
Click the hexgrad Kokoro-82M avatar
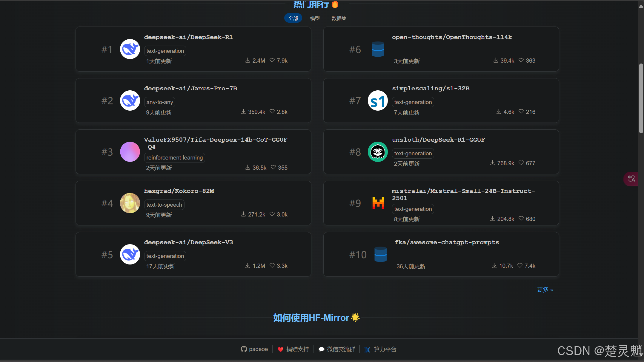tap(130, 203)
